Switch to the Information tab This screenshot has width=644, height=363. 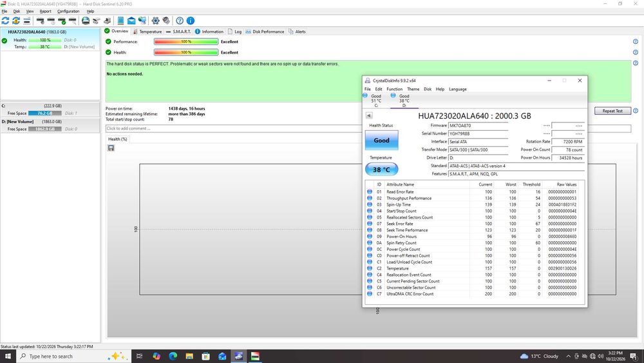click(209, 32)
